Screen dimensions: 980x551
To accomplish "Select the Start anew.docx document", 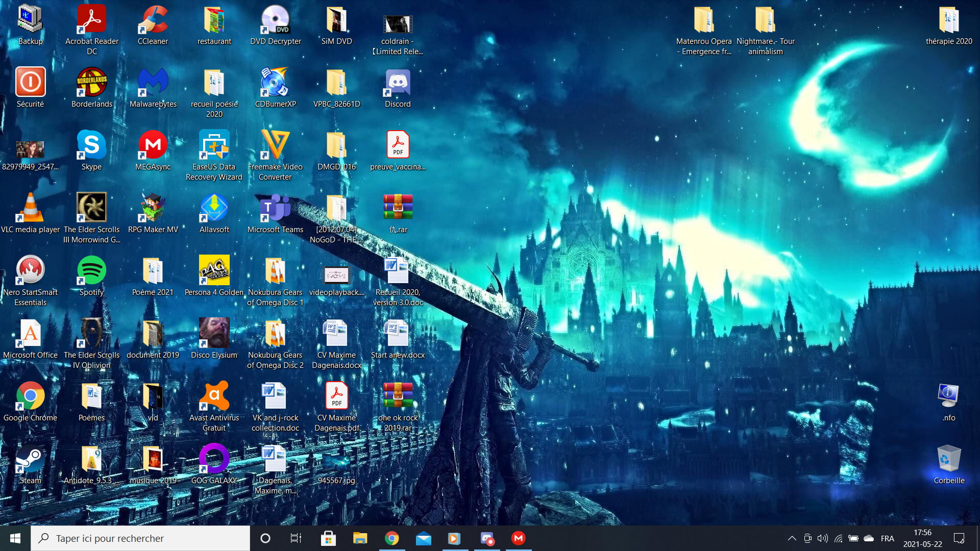I will [398, 338].
